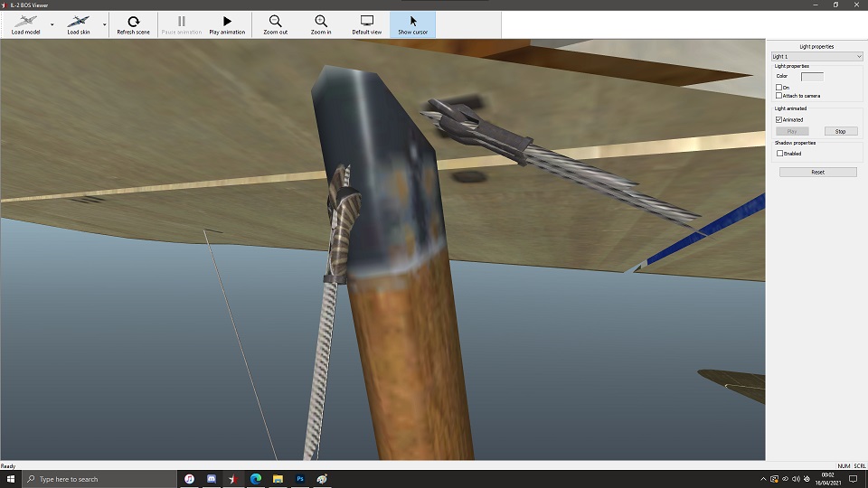
Task: Uncheck the Animated light checkbox
Action: tap(778, 119)
